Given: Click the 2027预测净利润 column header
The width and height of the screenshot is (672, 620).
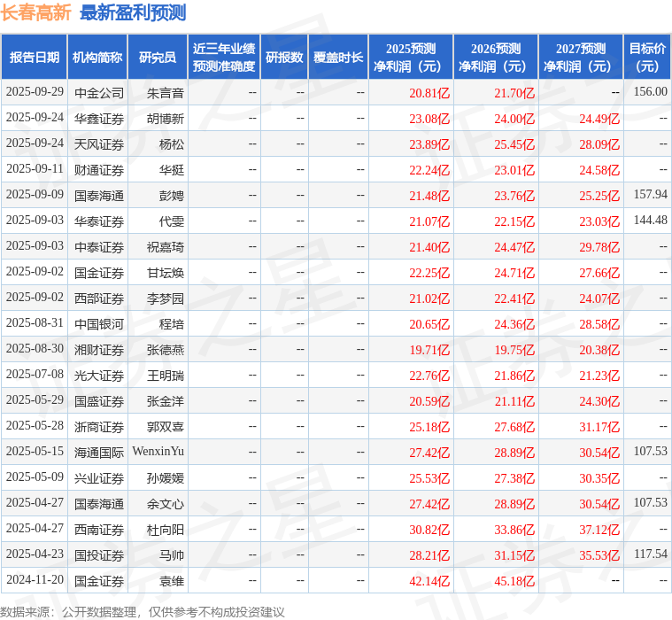Looking at the screenshot, I should click(x=580, y=58).
